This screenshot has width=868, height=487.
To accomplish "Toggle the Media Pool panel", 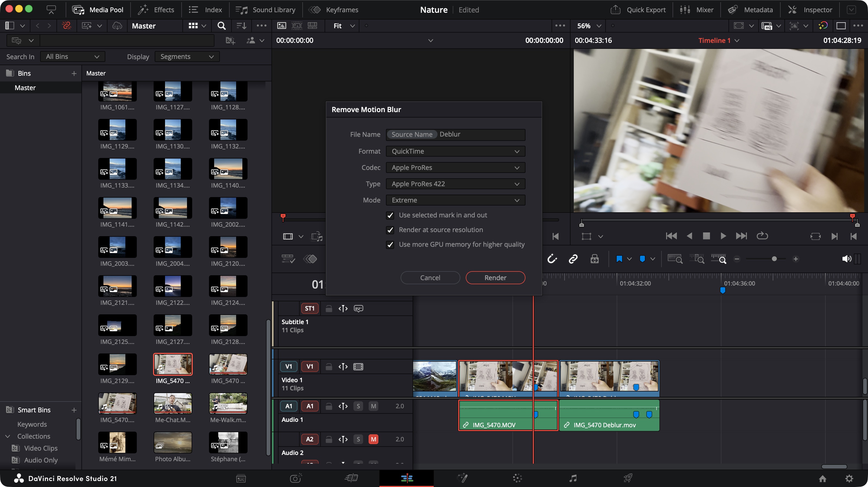I will tap(97, 10).
